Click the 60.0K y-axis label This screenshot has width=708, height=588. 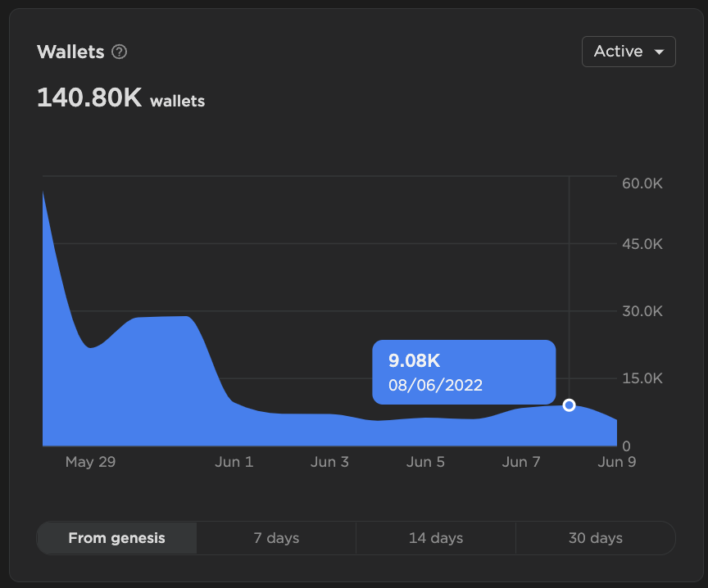(x=642, y=183)
